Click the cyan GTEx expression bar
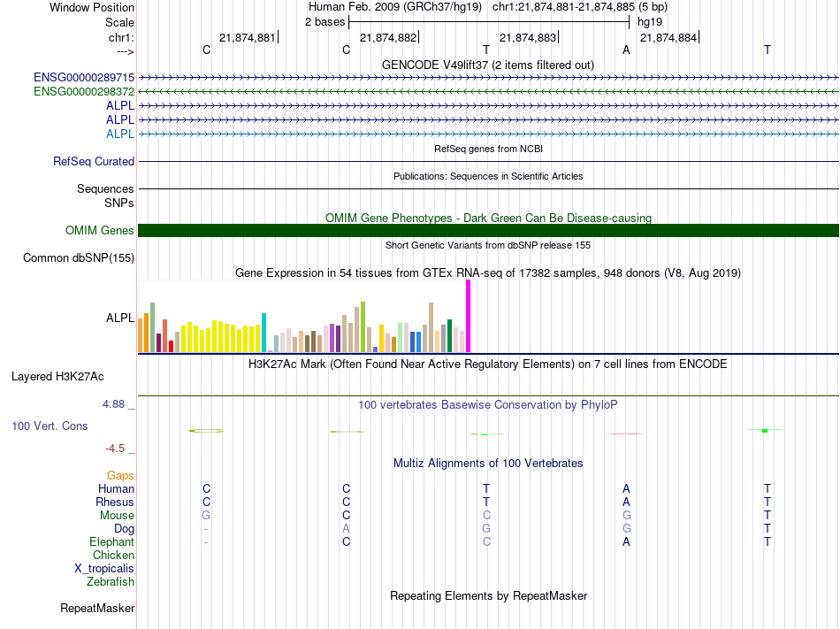840x629 pixels. [263, 333]
